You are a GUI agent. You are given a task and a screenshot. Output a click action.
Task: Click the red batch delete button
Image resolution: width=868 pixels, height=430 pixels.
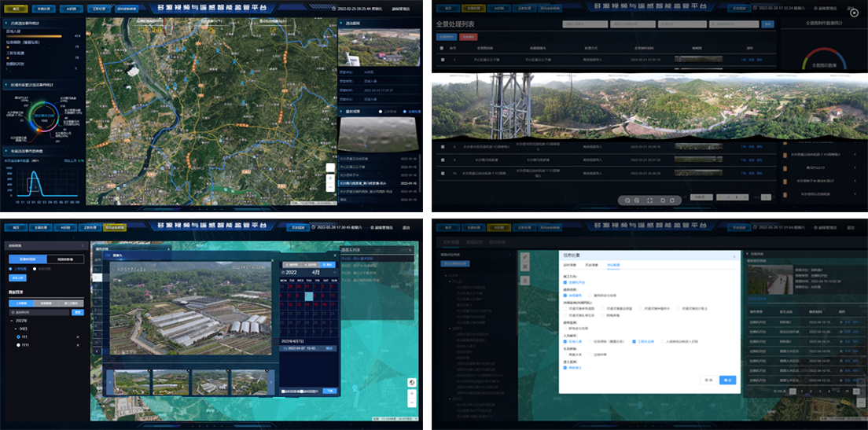(469, 36)
